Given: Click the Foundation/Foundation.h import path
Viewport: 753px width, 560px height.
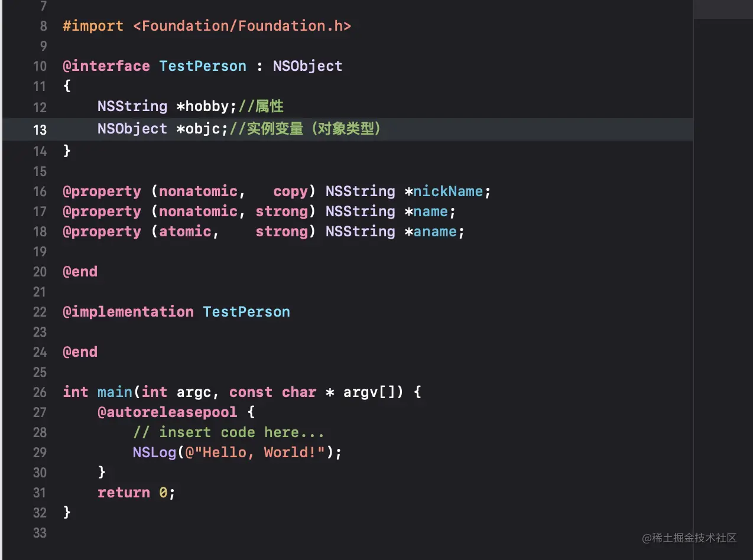Looking at the screenshot, I should 242,26.
